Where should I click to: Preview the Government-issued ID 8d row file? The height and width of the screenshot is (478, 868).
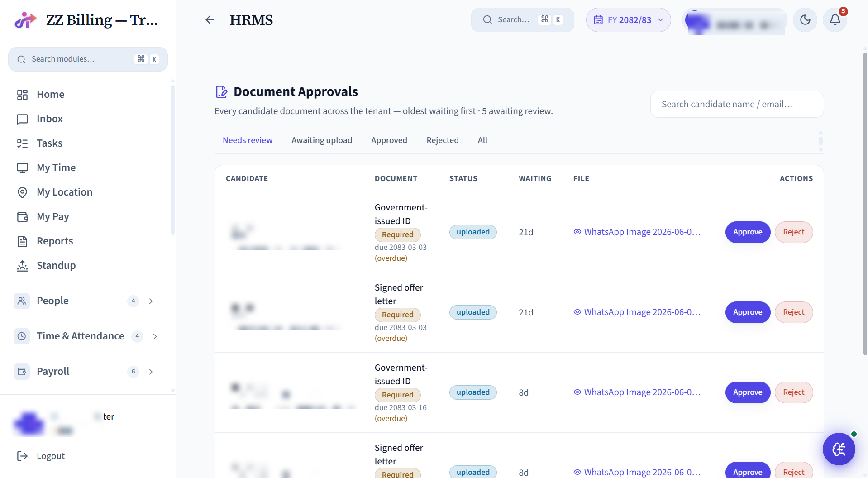tap(637, 392)
